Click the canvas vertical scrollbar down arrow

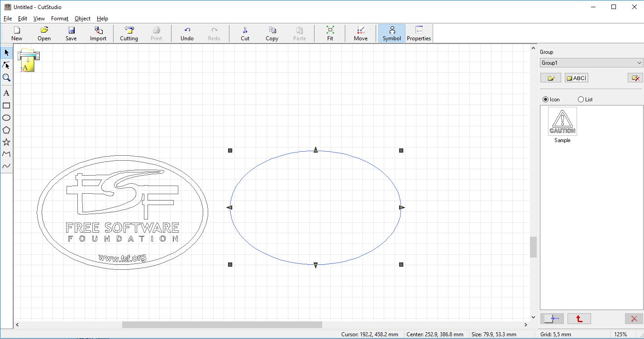[533, 317]
